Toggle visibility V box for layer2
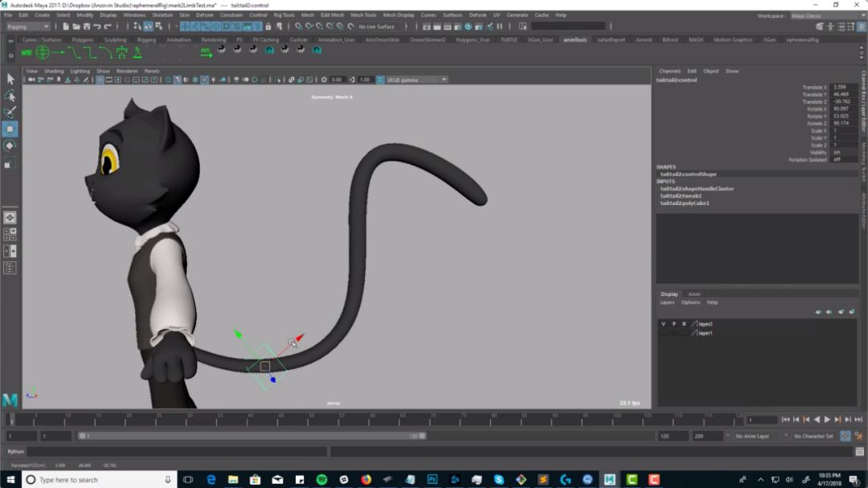 click(x=663, y=324)
